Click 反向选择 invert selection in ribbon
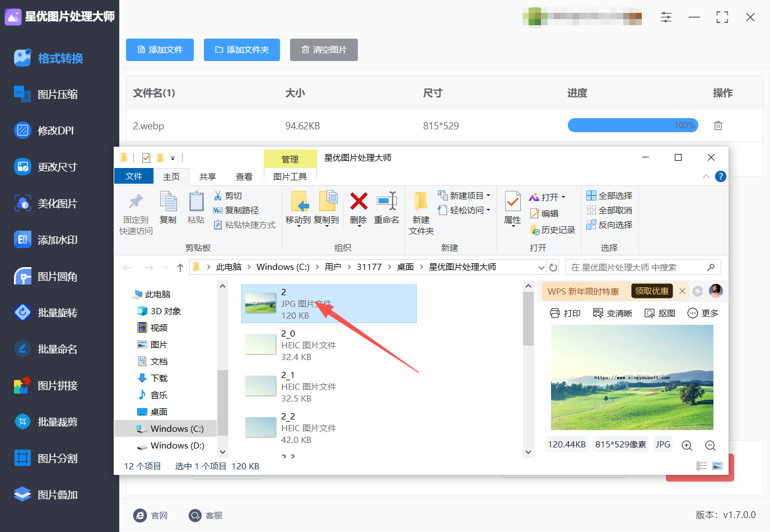This screenshot has width=770, height=532. click(609, 225)
